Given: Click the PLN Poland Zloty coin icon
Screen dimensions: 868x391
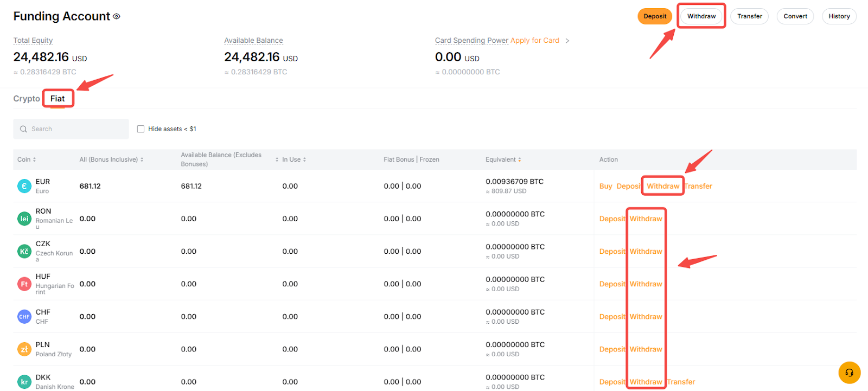Looking at the screenshot, I should [24, 349].
